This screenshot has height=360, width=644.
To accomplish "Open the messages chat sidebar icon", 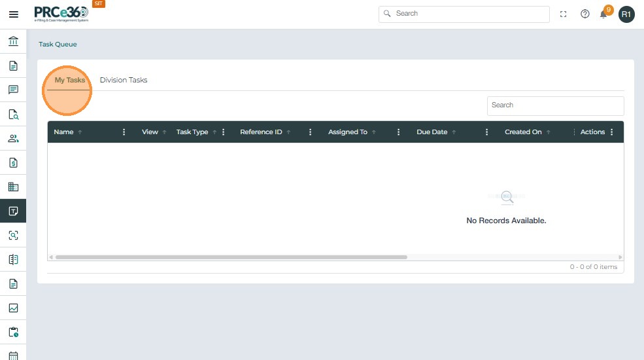I will point(13,90).
